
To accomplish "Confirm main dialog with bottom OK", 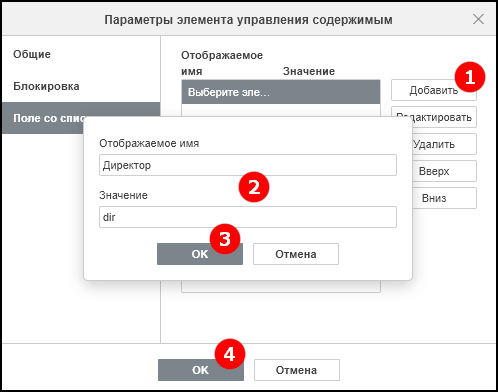I will [x=201, y=370].
